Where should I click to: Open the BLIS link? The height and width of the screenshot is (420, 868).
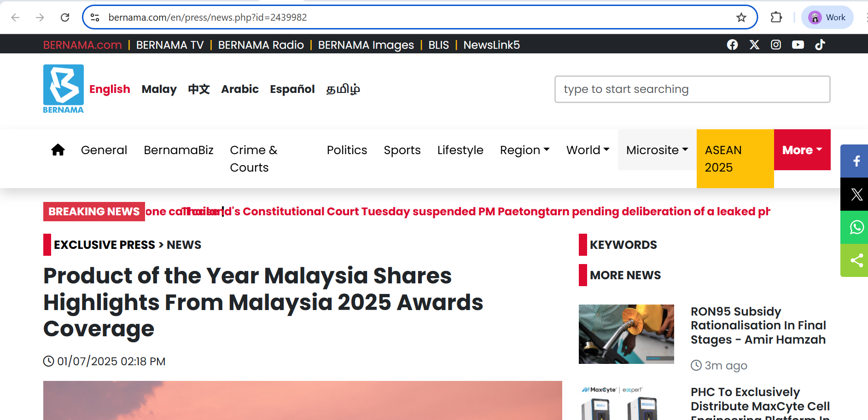click(x=438, y=45)
